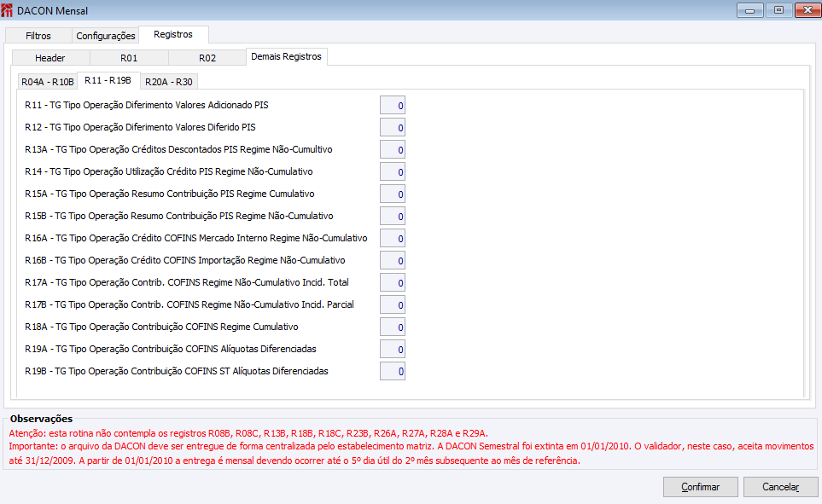Click the R17B COFINS Incid. Parcial field
Viewport: 822px width, 504px height.
pos(393,304)
